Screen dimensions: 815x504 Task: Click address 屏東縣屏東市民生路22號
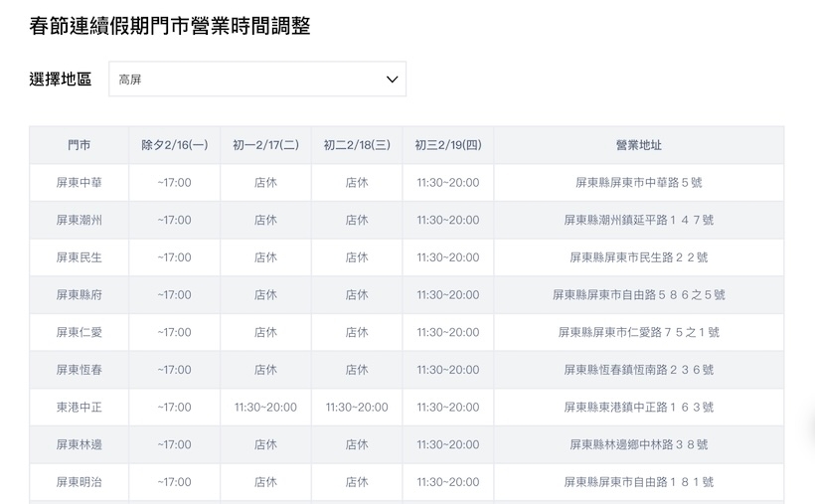click(639, 257)
